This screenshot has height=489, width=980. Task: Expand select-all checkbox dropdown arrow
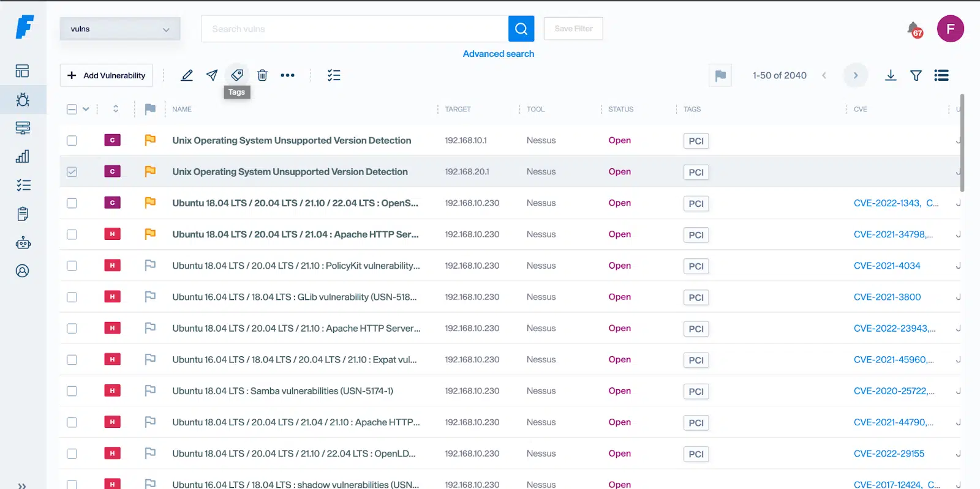[x=86, y=109]
